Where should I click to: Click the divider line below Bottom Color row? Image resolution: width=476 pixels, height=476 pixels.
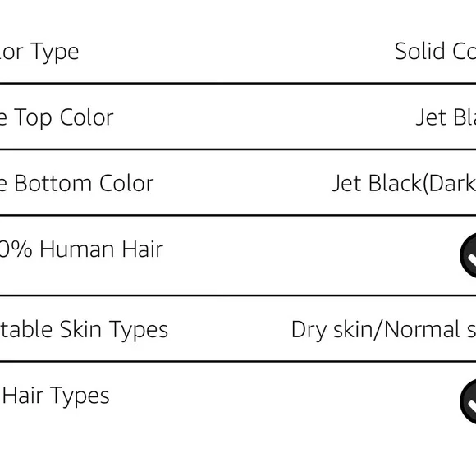coord(238,215)
